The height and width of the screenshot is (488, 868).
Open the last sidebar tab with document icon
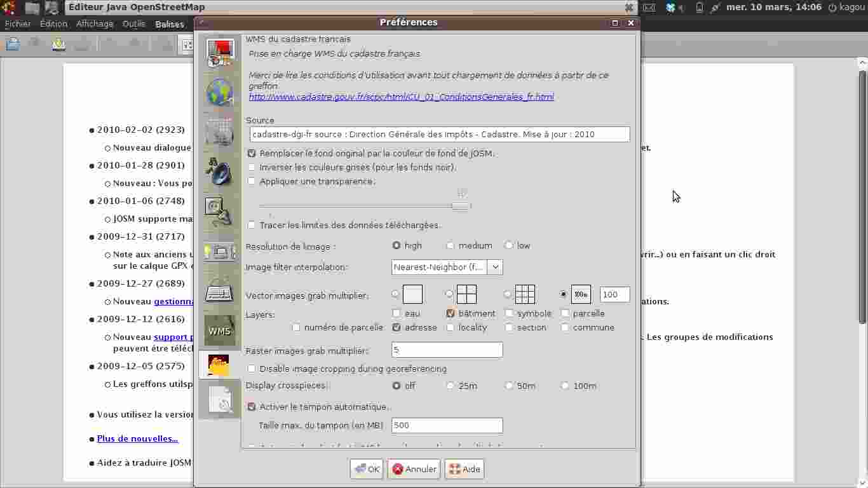[220, 400]
